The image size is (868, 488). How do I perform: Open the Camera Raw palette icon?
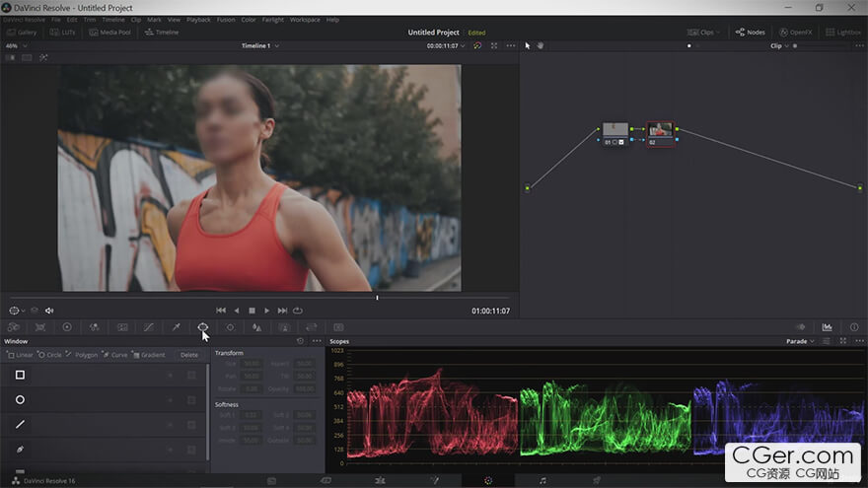tap(13, 327)
